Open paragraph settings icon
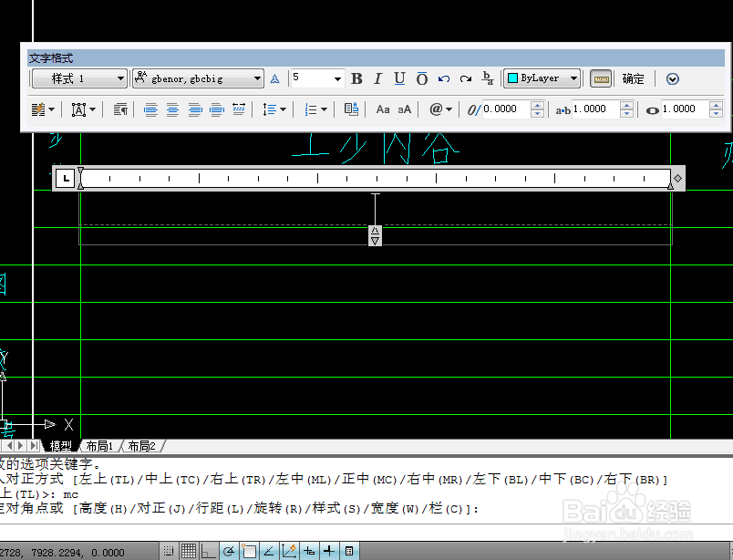The height and width of the screenshot is (560, 733). (120, 110)
